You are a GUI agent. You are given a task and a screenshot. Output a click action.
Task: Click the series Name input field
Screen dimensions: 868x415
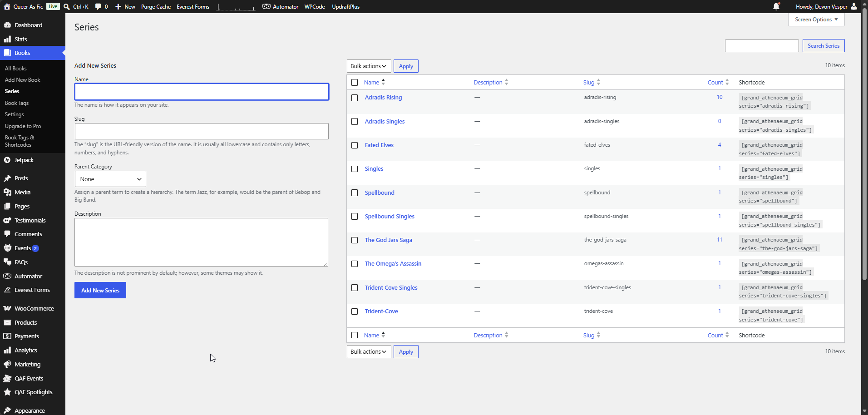(202, 92)
